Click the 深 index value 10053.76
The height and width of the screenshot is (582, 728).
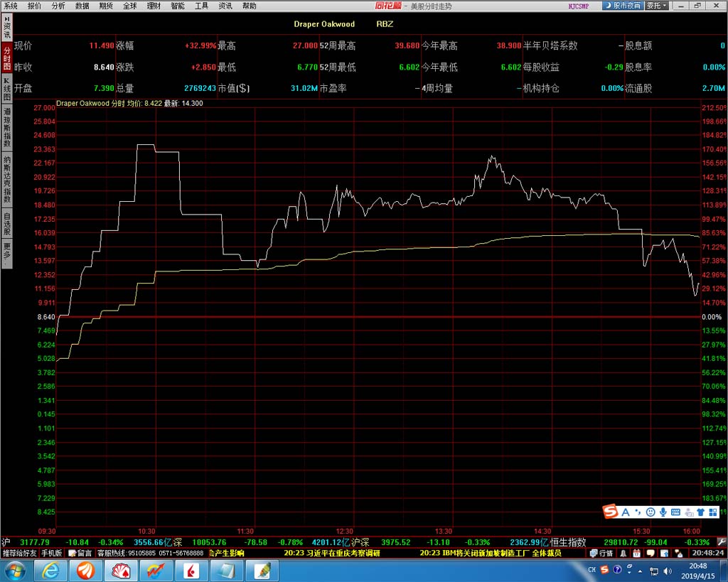tap(210, 542)
